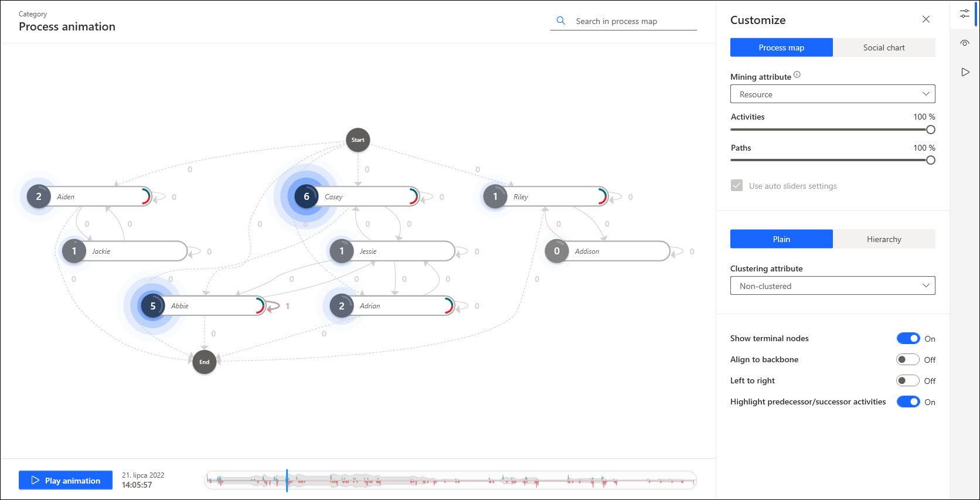Viewport: 980px width, 500px height.
Task: Click Abbie's red self-loop arrow
Action: [274, 306]
